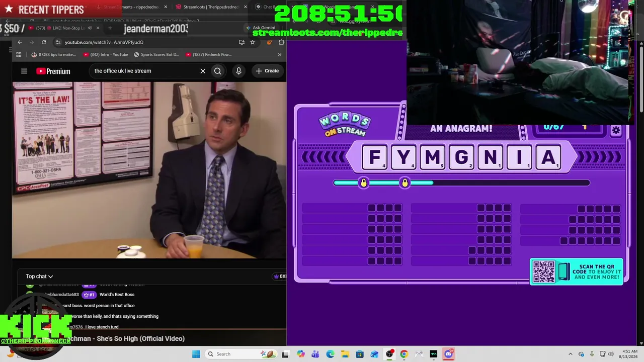Image resolution: width=644 pixels, height=362 pixels.
Task: Reload the YouTube page
Action: coord(44,42)
